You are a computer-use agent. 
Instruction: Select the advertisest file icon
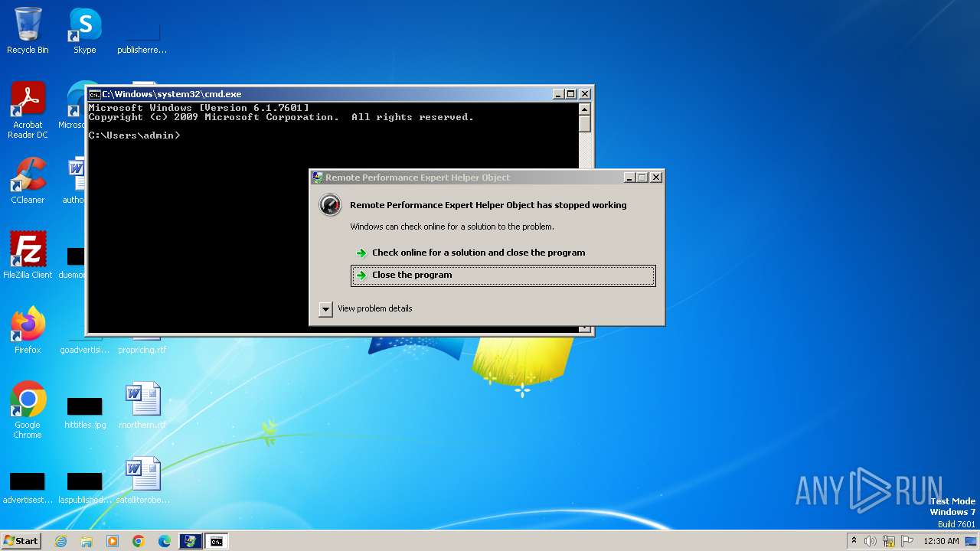pyautogui.click(x=28, y=487)
